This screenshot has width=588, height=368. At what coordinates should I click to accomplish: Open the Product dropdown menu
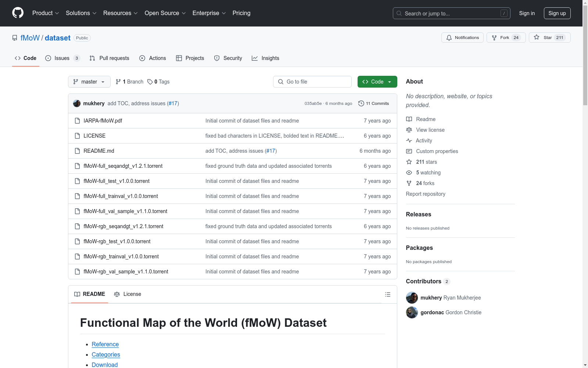[46, 13]
